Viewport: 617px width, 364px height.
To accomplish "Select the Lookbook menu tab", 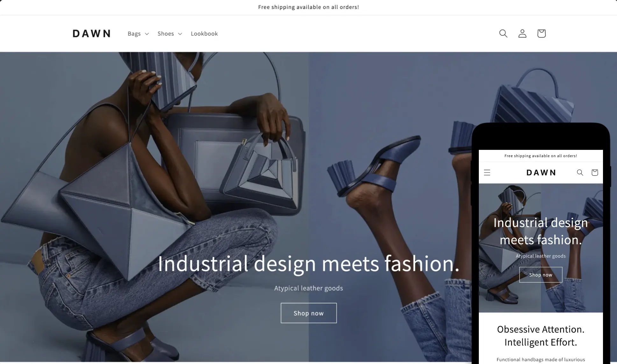I will [204, 33].
